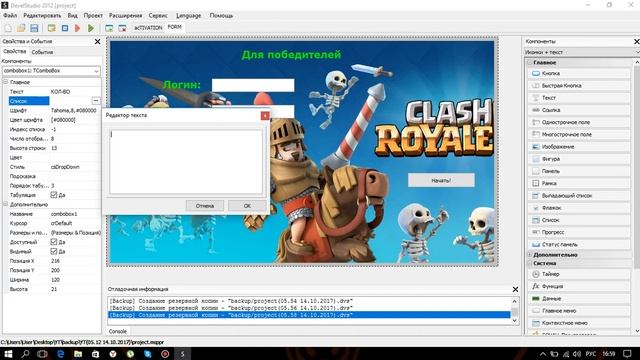Select the Выпадающий список component
640x360 pixels.
(x=580, y=196)
